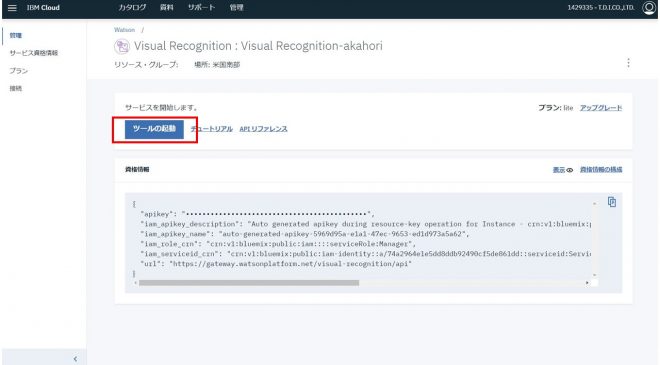Click the horizontal scrollbar of credentials box
Screen dimensions: 660x365
(x=249, y=283)
